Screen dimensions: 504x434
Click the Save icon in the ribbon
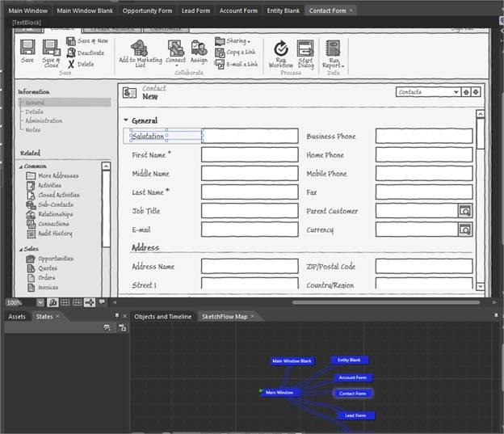(x=27, y=48)
